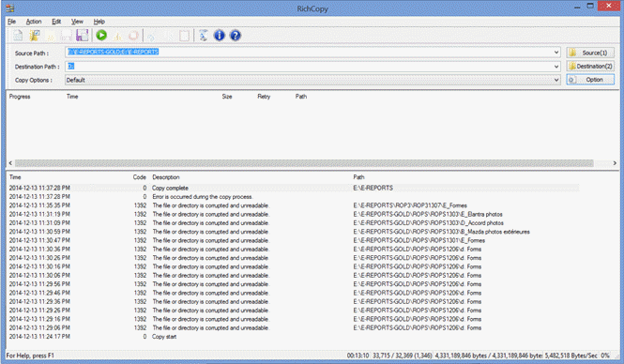The height and width of the screenshot is (364, 624).
Task: Select the 'Copy complete' log row
Action: pyautogui.click(x=294, y=188)
